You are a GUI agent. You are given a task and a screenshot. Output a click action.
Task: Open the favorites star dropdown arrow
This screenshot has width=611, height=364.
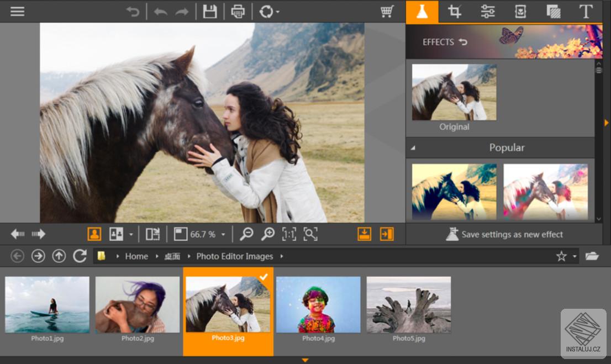coord(575,256)
